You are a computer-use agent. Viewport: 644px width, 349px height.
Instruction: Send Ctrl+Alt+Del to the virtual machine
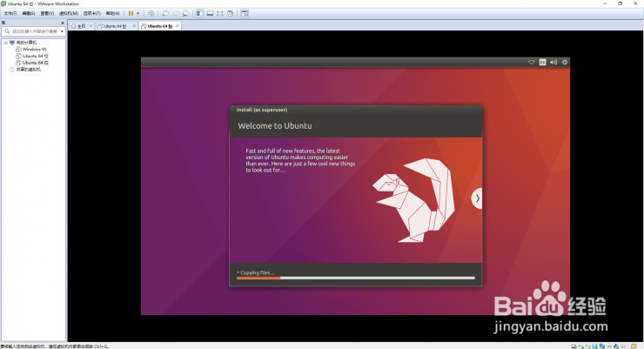pyautogui.click(x=151, y=13)
